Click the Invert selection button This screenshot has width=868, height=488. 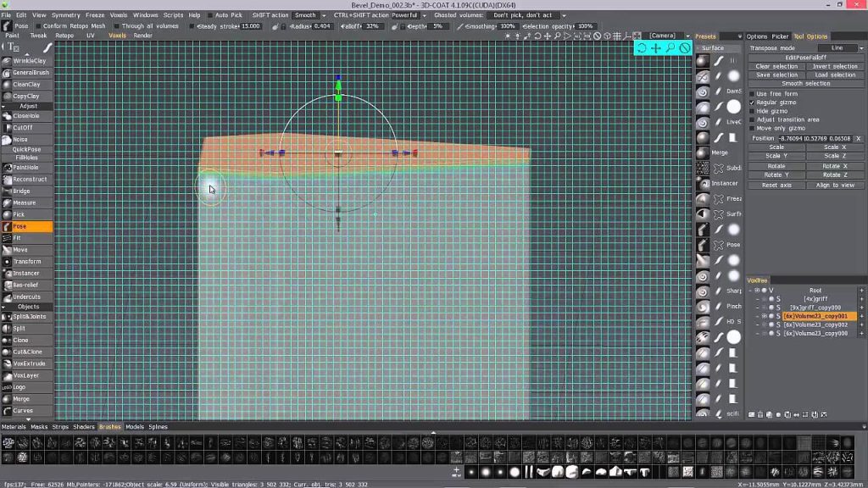[x=835, y=66]
